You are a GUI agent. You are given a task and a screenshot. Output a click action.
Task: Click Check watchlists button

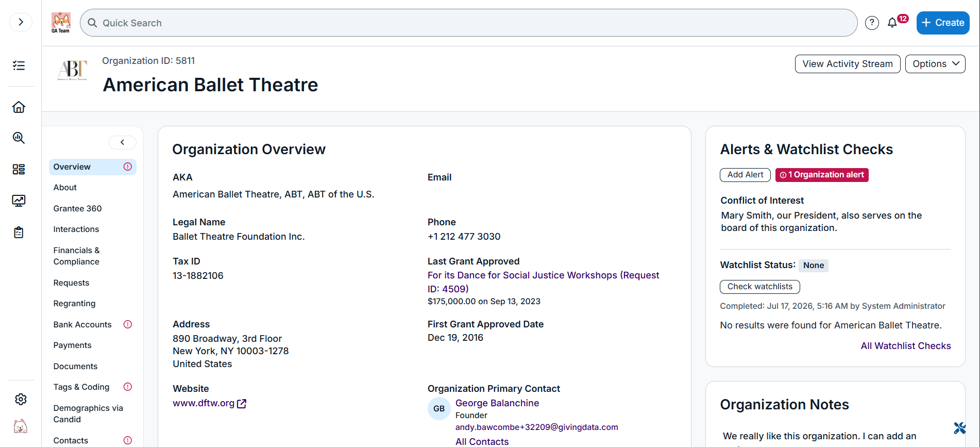coord(760,287)
